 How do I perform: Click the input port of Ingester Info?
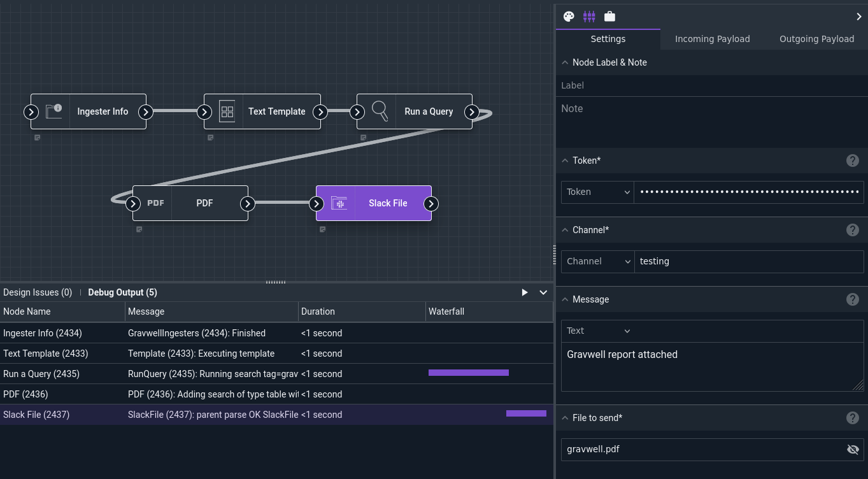click(x=31, y=112)
